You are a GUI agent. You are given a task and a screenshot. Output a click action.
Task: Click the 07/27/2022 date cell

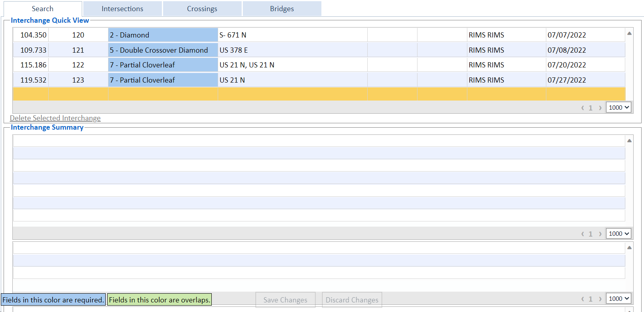pos(585,80)
